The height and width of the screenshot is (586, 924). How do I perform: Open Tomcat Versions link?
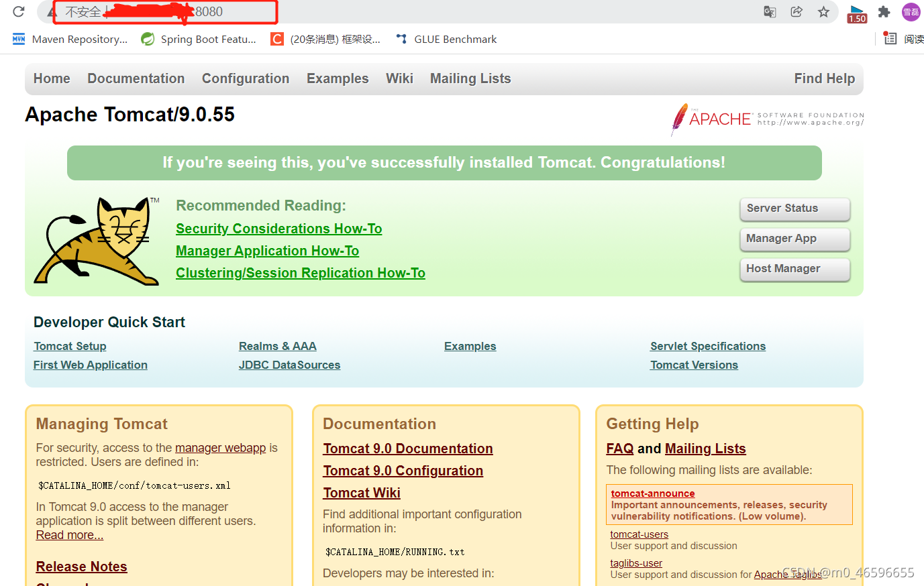[x=695, y=365]
